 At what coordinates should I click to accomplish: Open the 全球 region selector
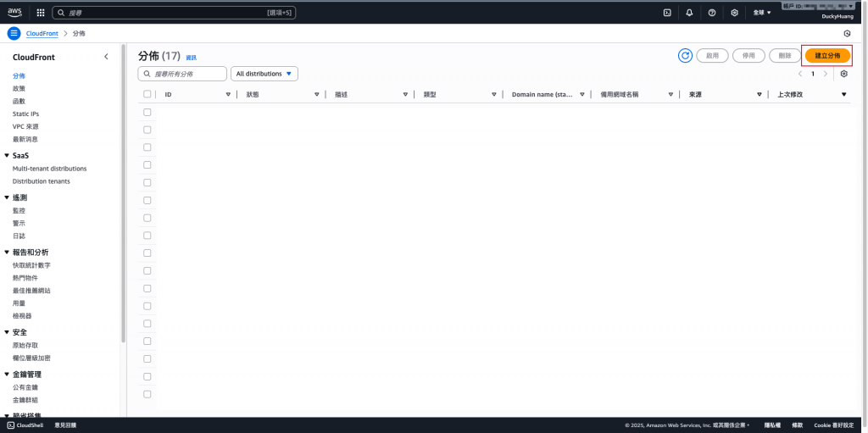pos(762,12)
